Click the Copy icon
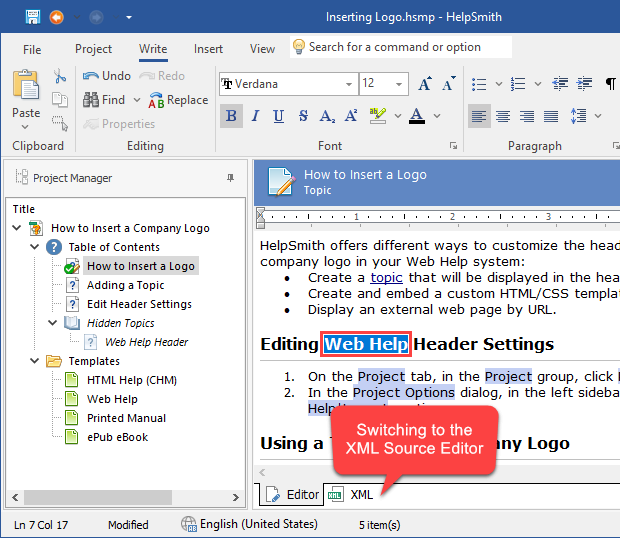This screenshot has height=538, width=620. (60, 100)
